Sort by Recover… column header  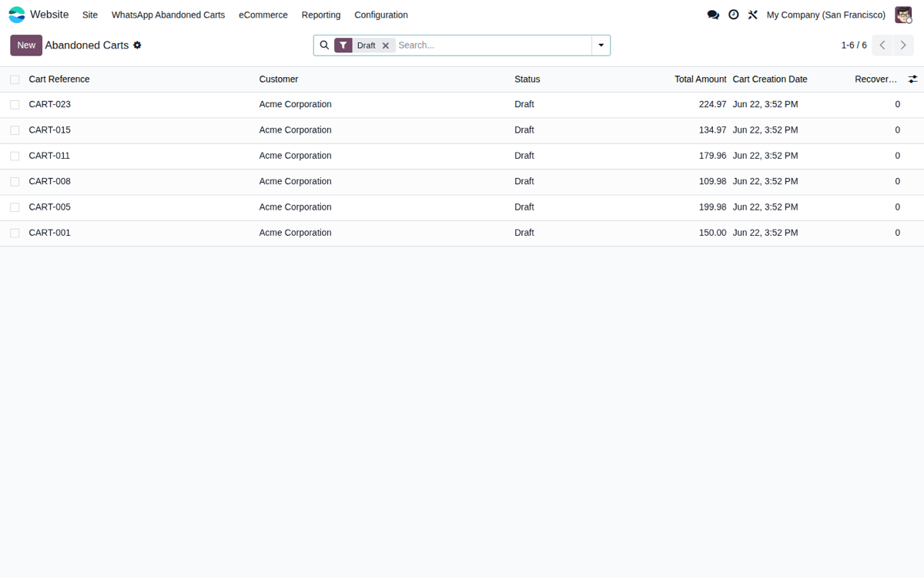coord(875,79)
